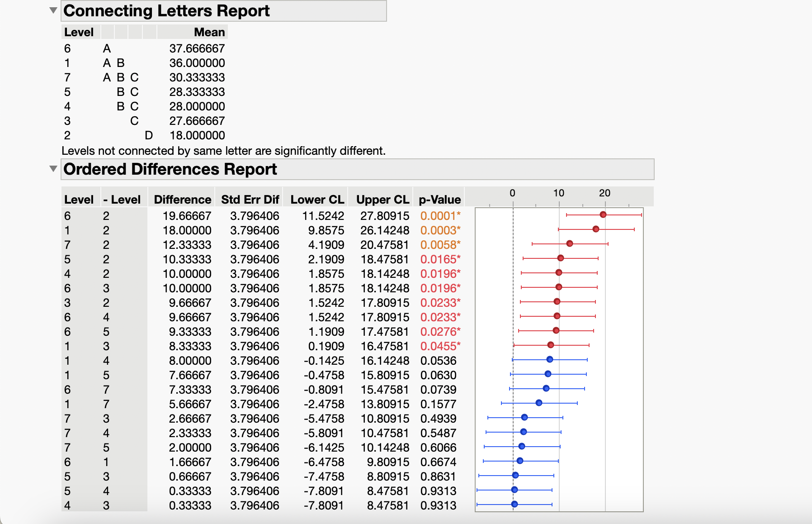
Task: Collapse the Connecting Letters Report disclosure triangle
Action: pyautogui.click(x=53, y=10)
